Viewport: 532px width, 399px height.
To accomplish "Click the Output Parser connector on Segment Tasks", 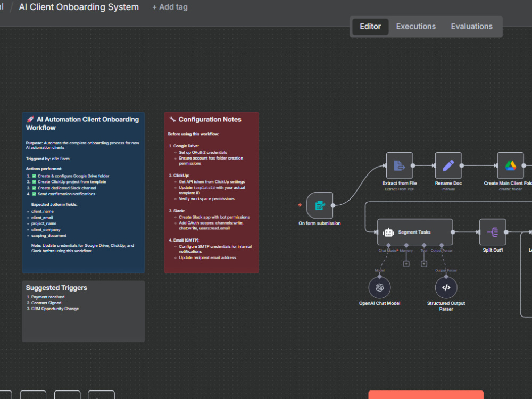I will (442, 245).
